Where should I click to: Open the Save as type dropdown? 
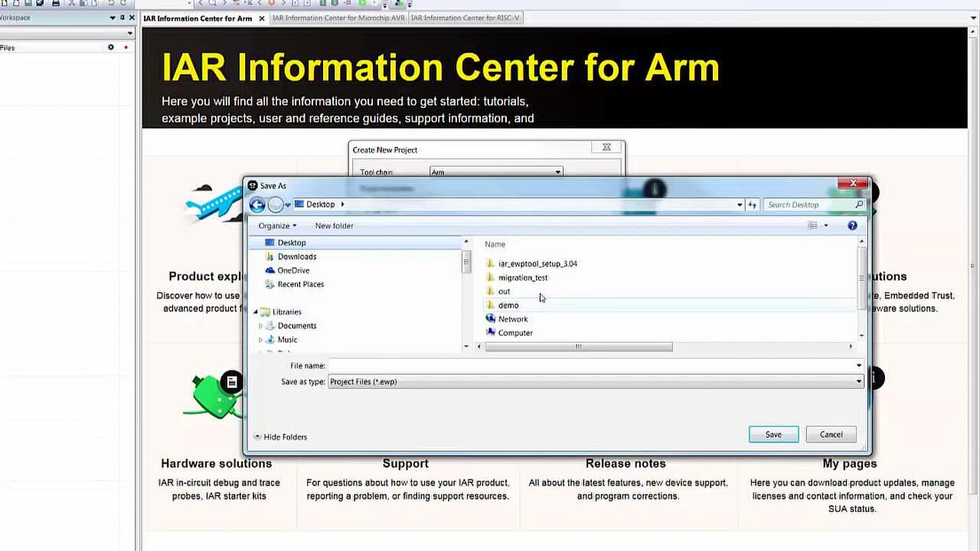[x=858, y=382]
